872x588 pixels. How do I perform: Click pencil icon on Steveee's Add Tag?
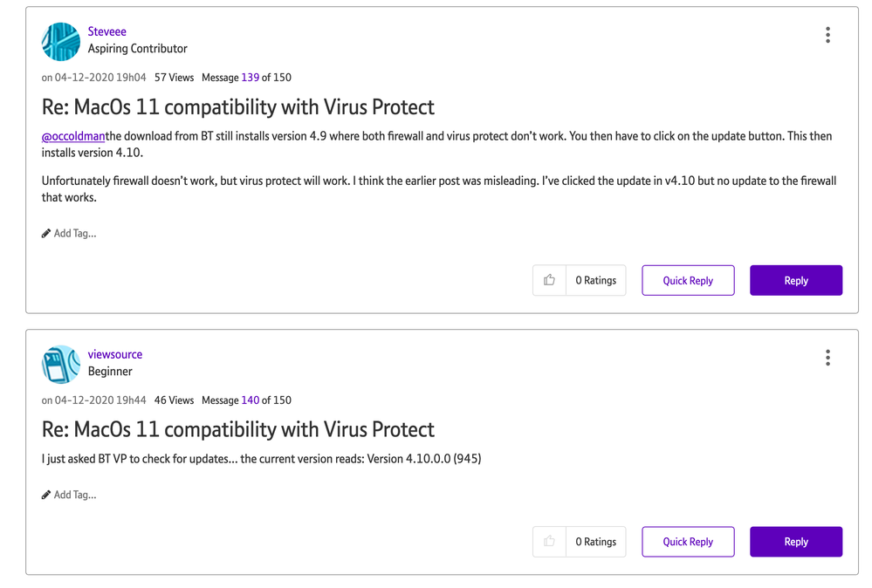click(46, 234)
